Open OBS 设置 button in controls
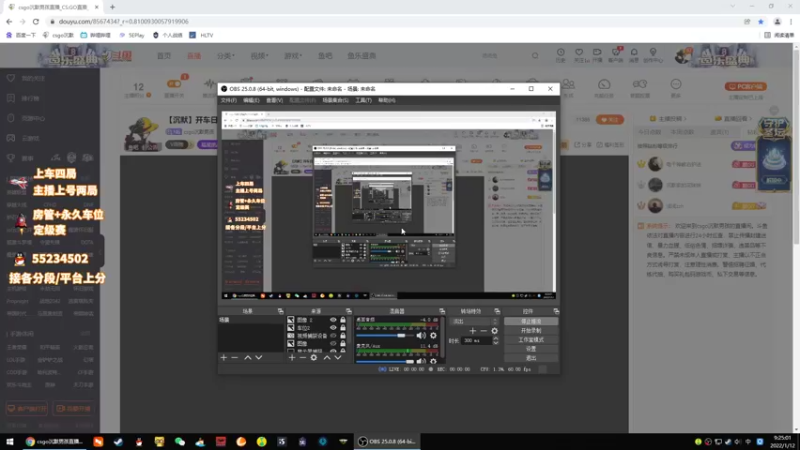This screenshot has width=800, height=450. pyautogui.click(x=531, y=349)
